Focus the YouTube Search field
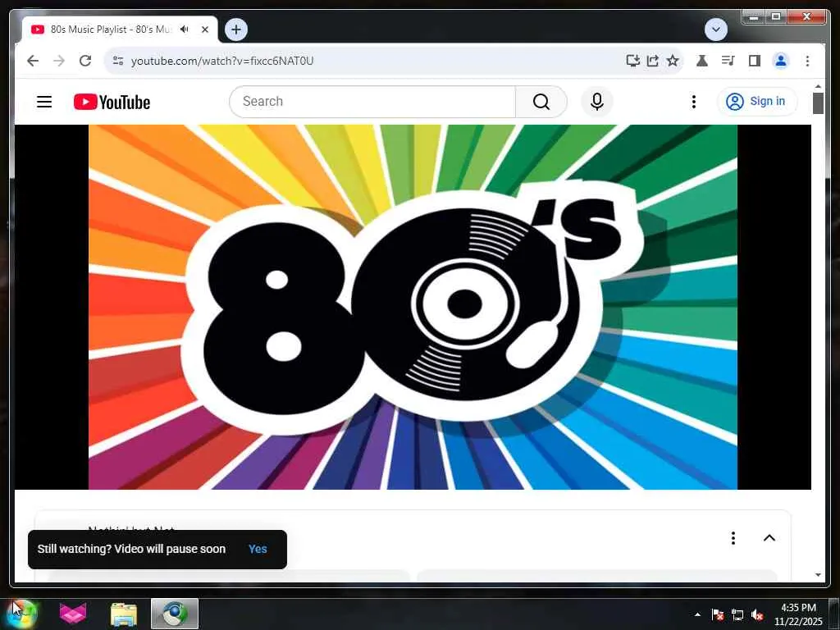The image size is (840, 630). tap(372, 102)
